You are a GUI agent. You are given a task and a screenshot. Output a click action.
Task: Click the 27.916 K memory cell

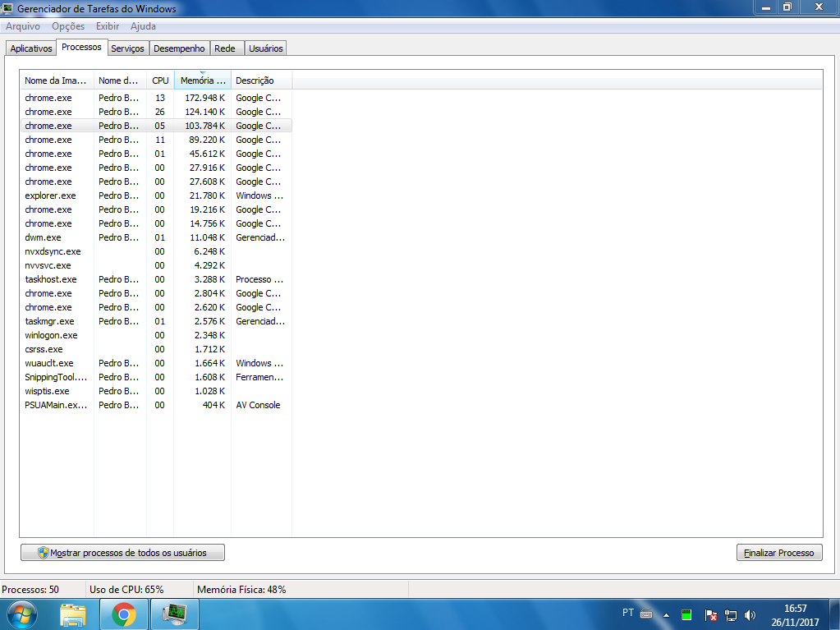pos(207,167)
